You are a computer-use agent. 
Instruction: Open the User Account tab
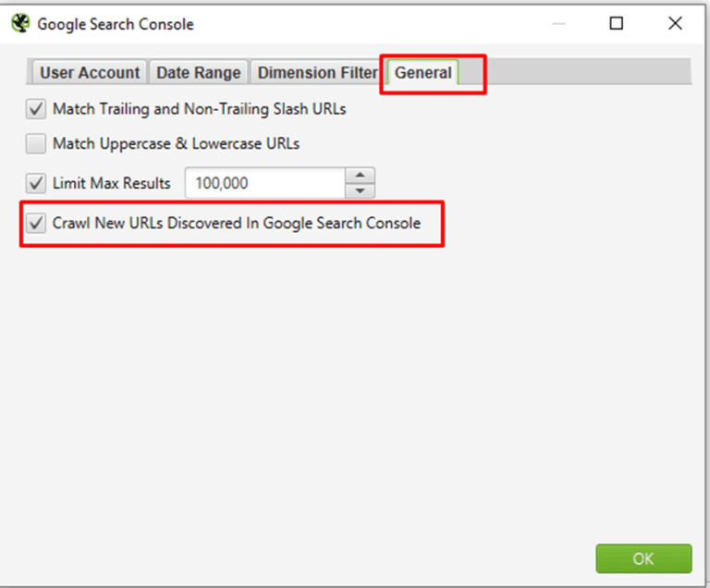tap(89, 72)
